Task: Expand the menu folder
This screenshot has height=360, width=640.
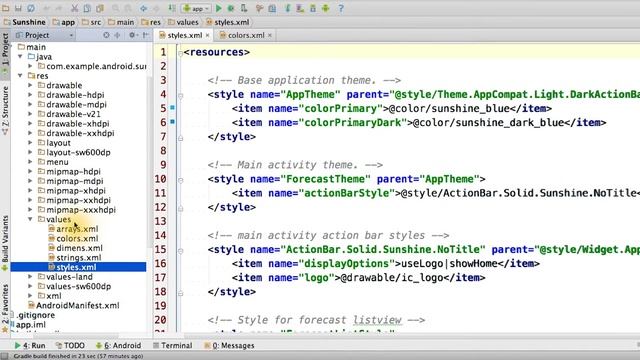Action: [x=30, y=162]
